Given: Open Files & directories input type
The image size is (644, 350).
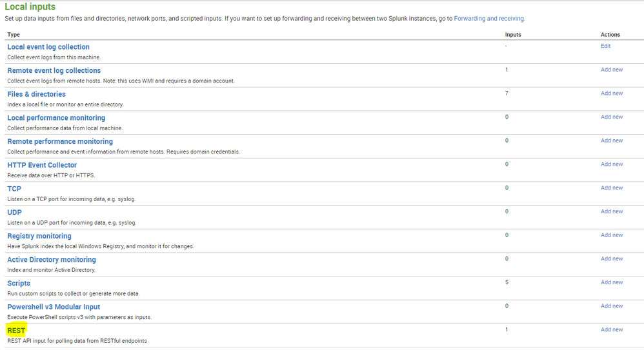Looking at the screenshot, I should click(36, 94).
